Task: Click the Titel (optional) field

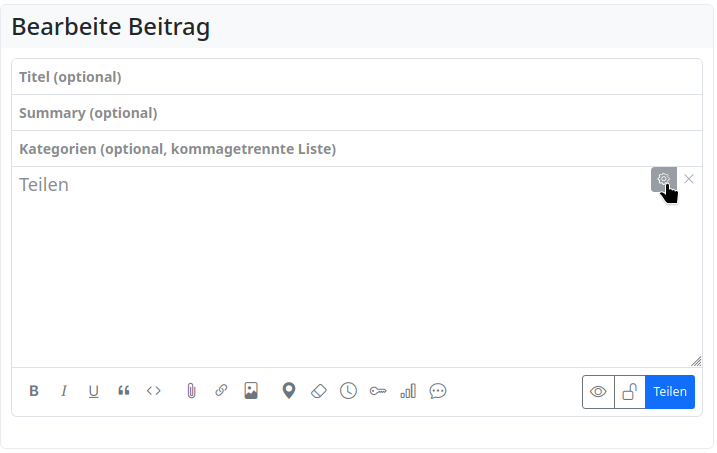Action: pyautogui.click(x=357, y=77)
